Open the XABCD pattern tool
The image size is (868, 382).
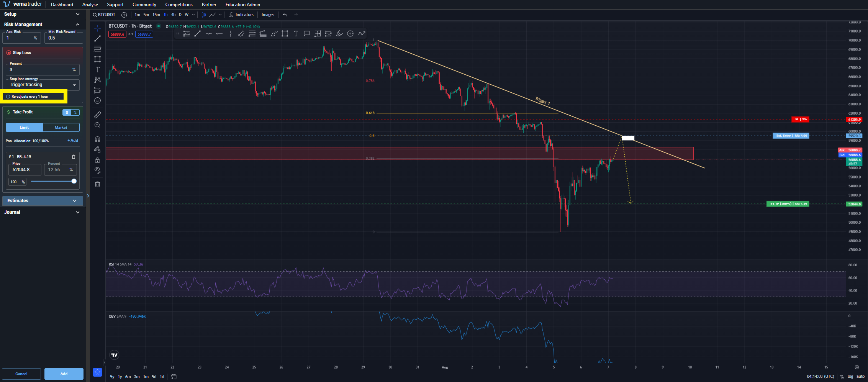[97, 80]
